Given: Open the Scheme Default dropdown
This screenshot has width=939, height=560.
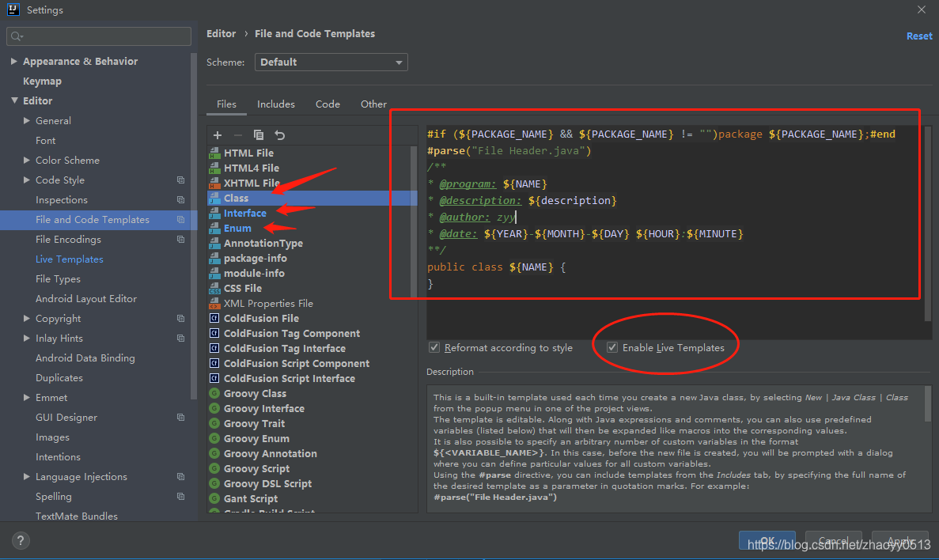Looking at the screenshot, I should 331,62.
